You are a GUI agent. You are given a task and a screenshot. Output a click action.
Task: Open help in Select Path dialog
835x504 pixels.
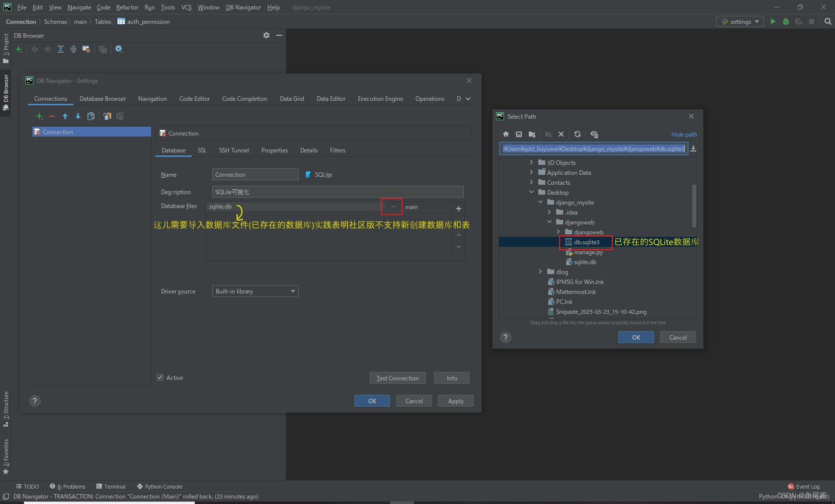pos(505,338)
